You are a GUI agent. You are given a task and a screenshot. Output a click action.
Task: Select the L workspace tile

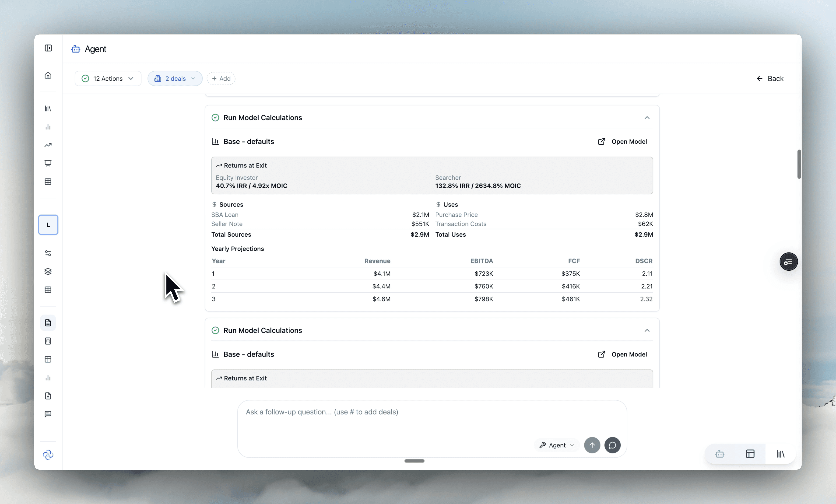pyautogui.click(x=48, y=224)
